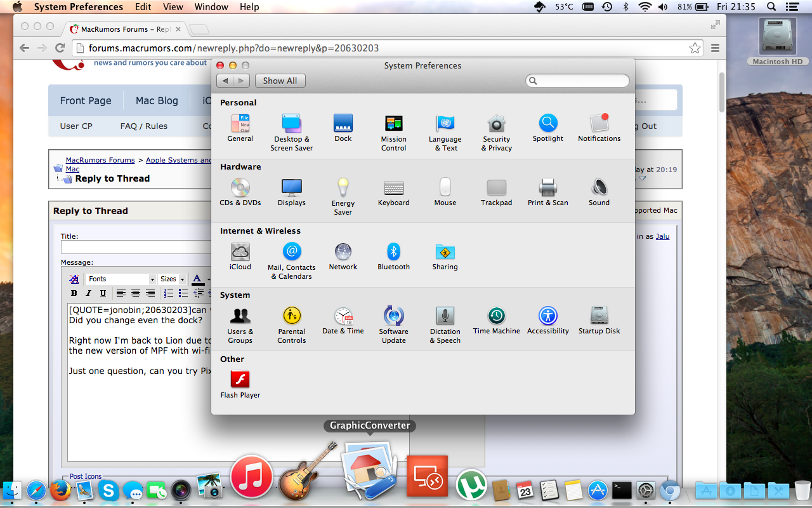The height and width of the screenshot is (508, 812).
Task: Align text right in the forum editor
Action: pos(150,293)
